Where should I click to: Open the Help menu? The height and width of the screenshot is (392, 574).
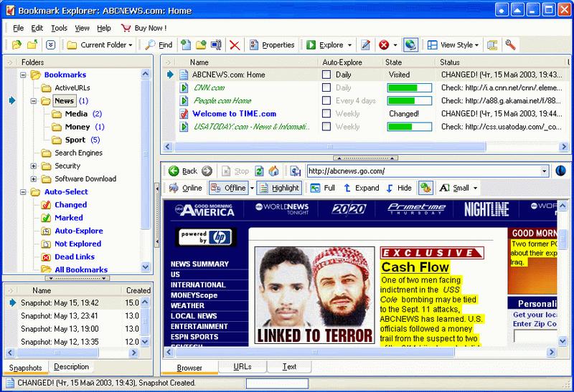tap(104, 28)
